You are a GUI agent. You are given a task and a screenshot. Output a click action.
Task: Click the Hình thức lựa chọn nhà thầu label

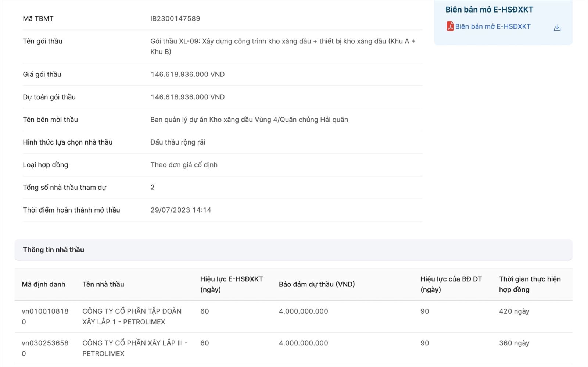pyautogui.click(x=68, y=142)
